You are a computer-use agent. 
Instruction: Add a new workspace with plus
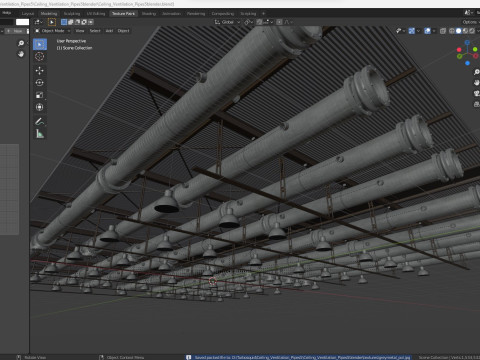(263, 14)
